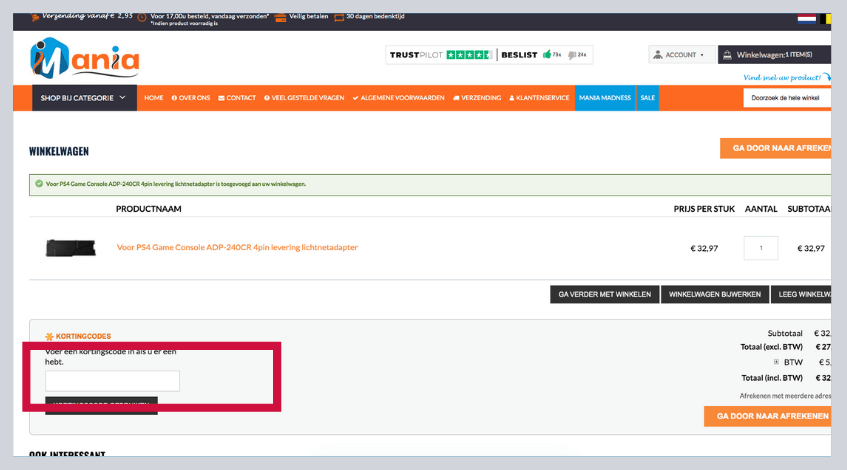Expand the BTW plus icon
847x470 pixels.
[776, 362]
